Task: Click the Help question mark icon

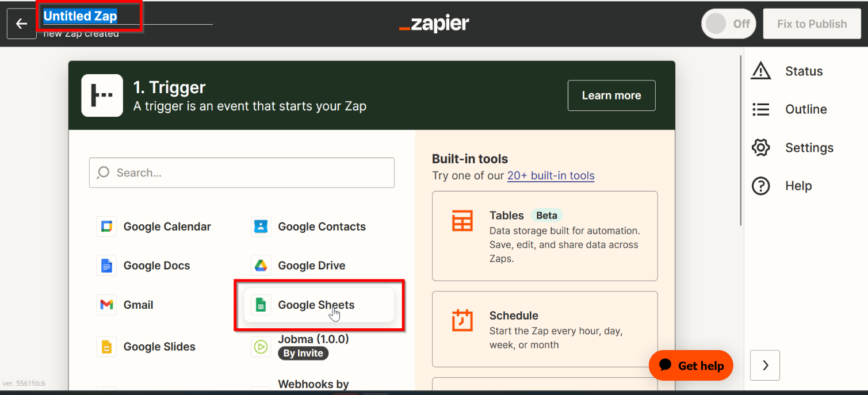Action: (761, 186)
